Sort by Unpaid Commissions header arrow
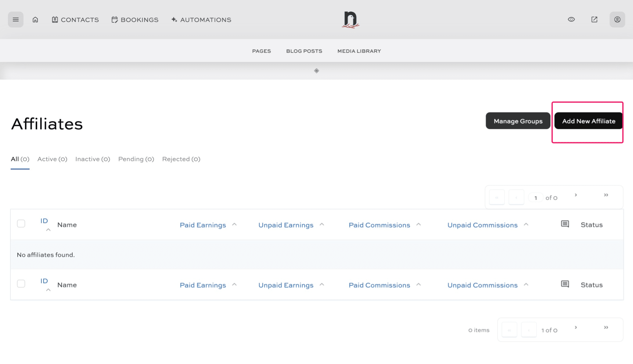 [x=526, y=225]
